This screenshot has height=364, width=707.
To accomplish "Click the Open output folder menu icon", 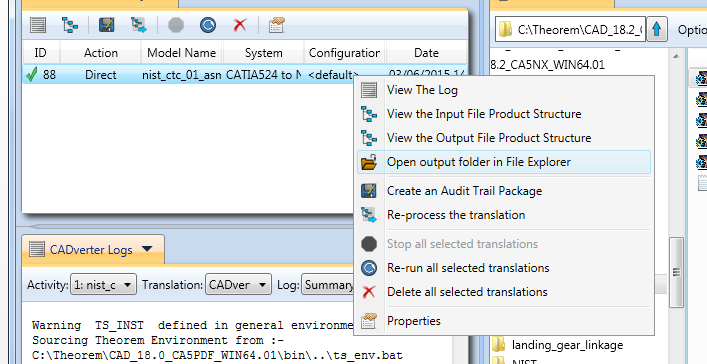I will coord(369,162).
